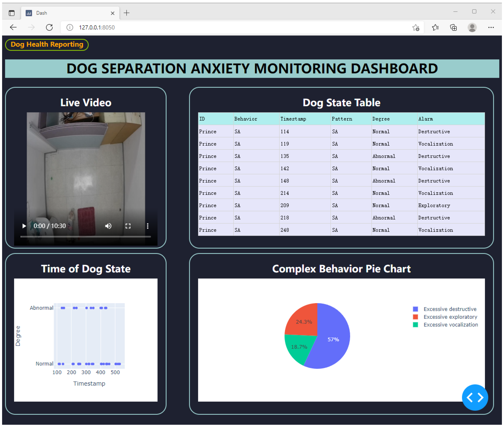Image resolution: width=504 pixels, height=427 pixels.
Task: Open the browser settings ellipsis menu
Action: point(491,27)
